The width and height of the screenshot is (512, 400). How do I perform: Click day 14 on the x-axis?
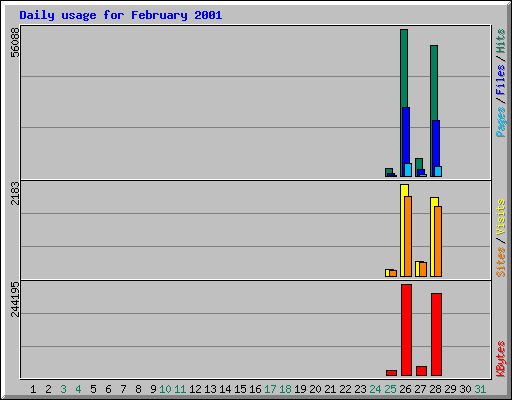[225, 389]
